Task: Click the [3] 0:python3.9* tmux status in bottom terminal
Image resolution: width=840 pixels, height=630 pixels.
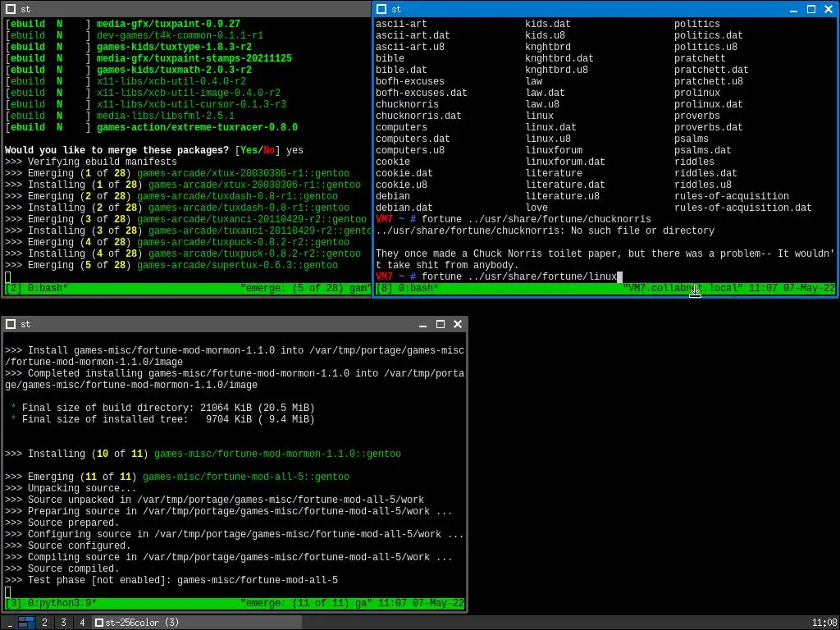Action: click(51, 603)
